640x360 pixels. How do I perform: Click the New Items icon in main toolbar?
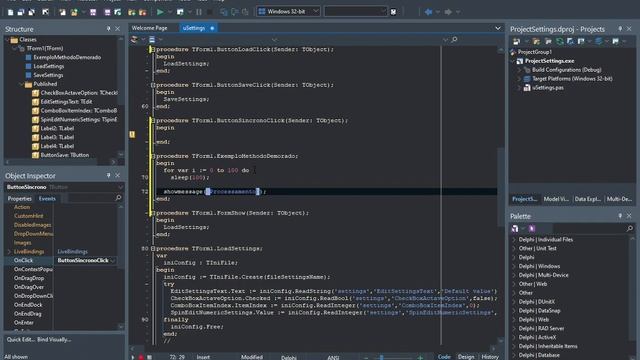(x=11, y=12)
